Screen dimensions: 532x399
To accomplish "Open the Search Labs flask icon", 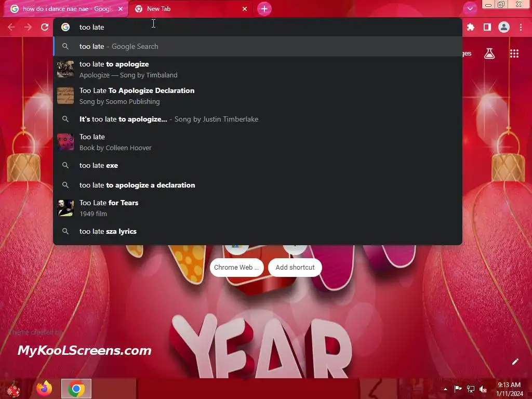I will 489,54.
